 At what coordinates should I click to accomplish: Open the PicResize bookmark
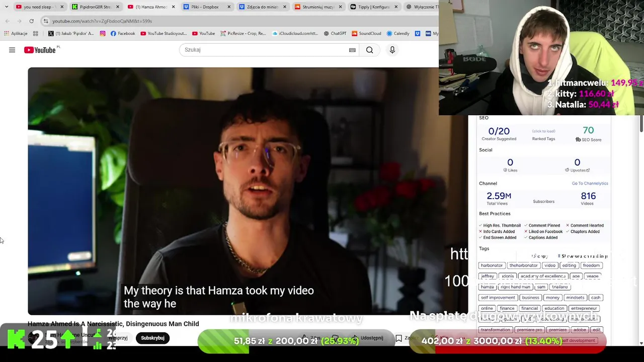pyautogui.click(x=243, y=34)
